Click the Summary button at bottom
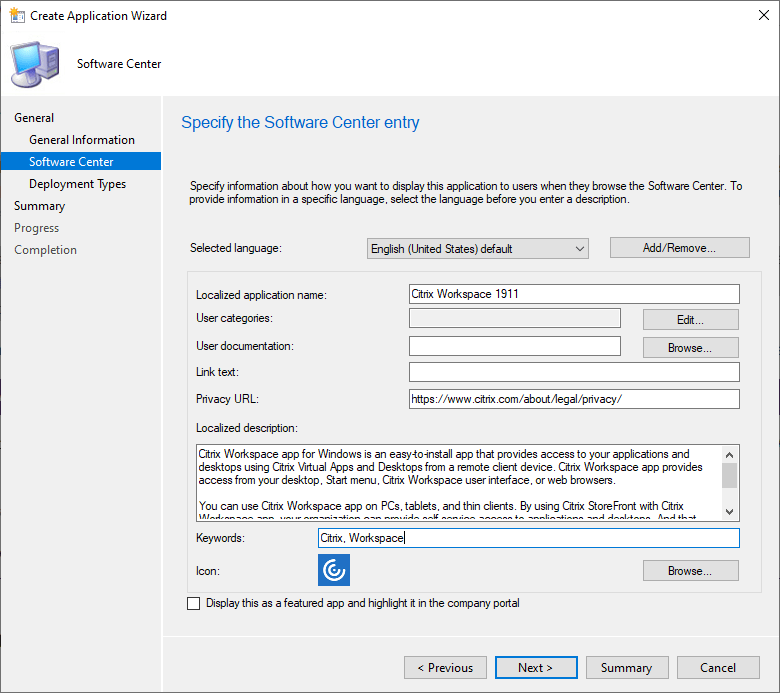This screenshot has height=693, width=780. 627,668
